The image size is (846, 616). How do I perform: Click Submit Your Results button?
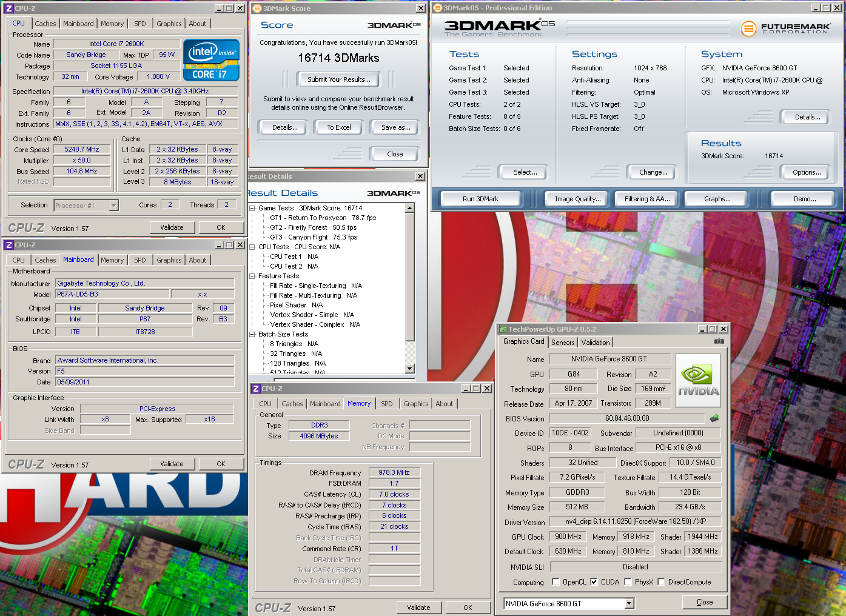click(x=338, y=79)
